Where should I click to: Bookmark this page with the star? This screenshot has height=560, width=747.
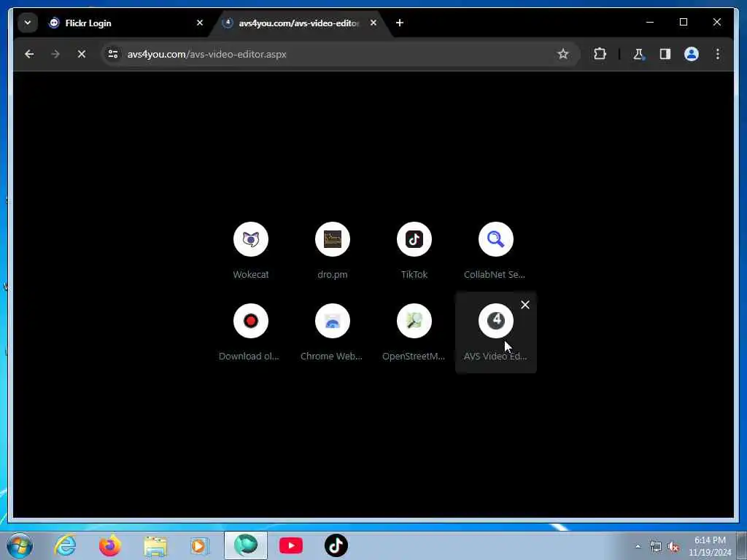pos(562,54)
